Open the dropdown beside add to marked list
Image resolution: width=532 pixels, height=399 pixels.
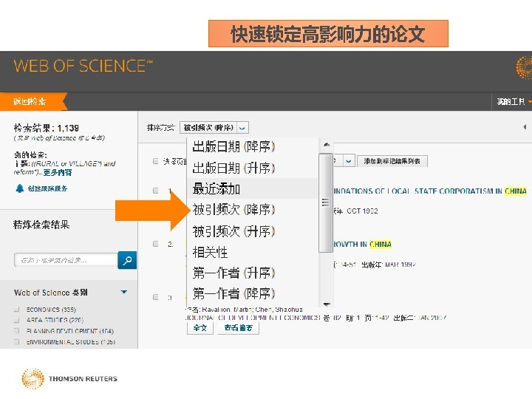click(x=349, y=161)
